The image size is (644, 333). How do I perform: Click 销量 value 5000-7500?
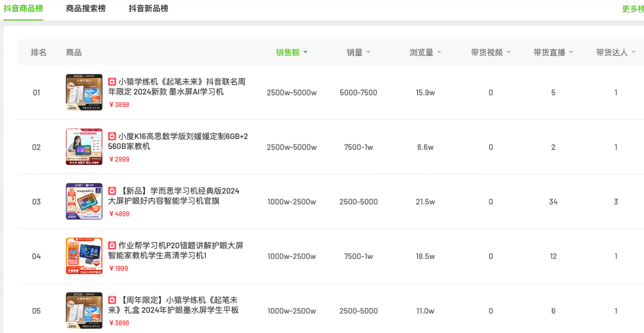(359, 93)
